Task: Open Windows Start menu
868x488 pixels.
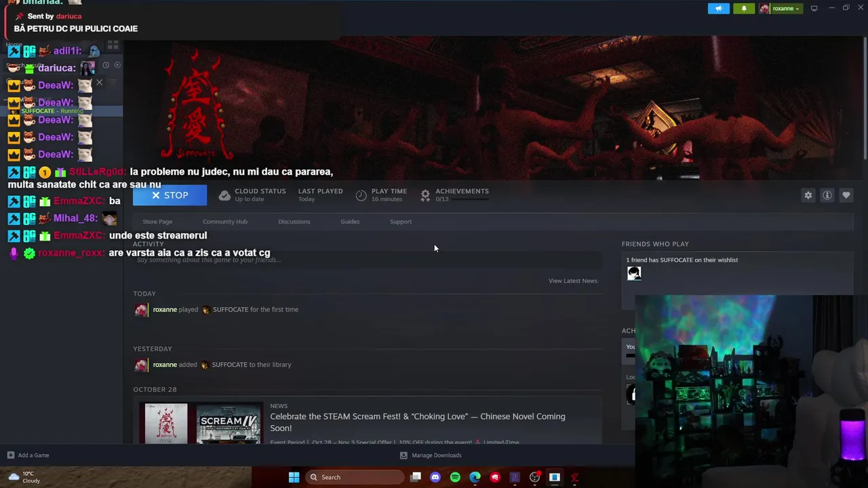Action: tap(294, 477)
